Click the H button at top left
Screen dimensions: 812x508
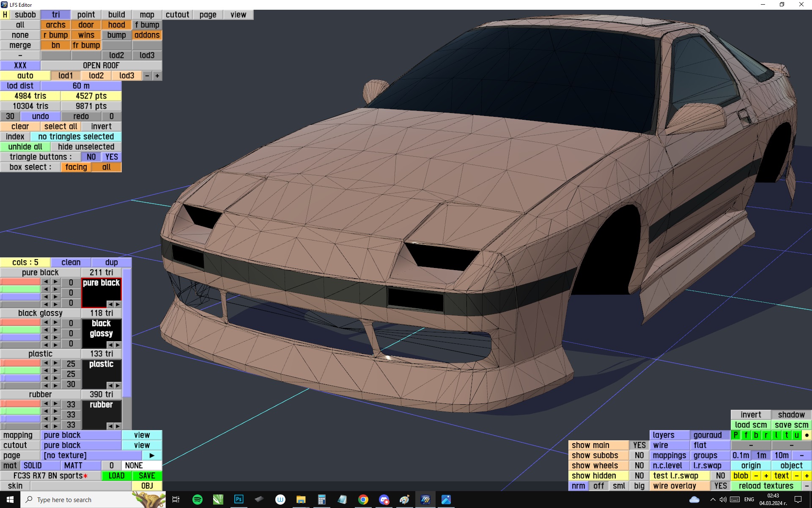pos(5,14)
